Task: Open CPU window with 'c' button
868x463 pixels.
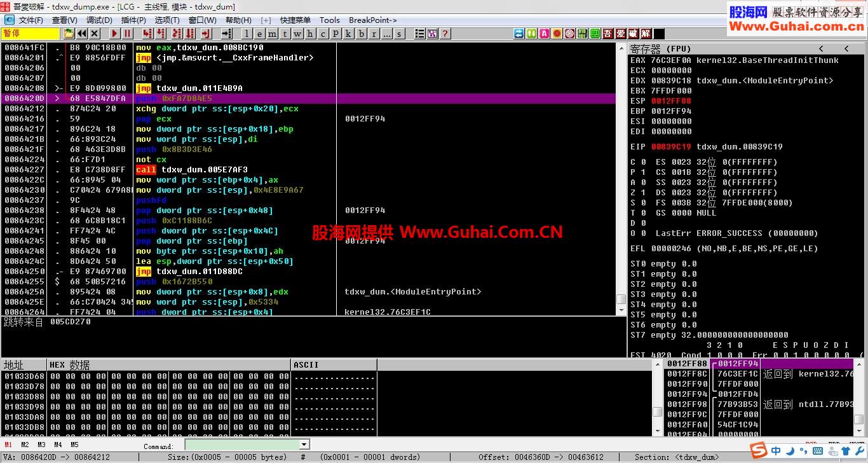Action: [323, 34]
